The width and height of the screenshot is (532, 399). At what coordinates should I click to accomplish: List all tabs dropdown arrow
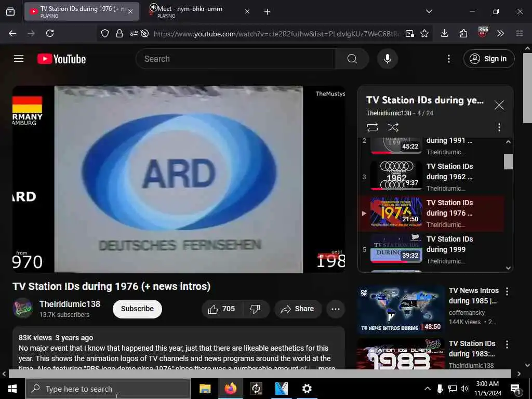coord(429,11)
